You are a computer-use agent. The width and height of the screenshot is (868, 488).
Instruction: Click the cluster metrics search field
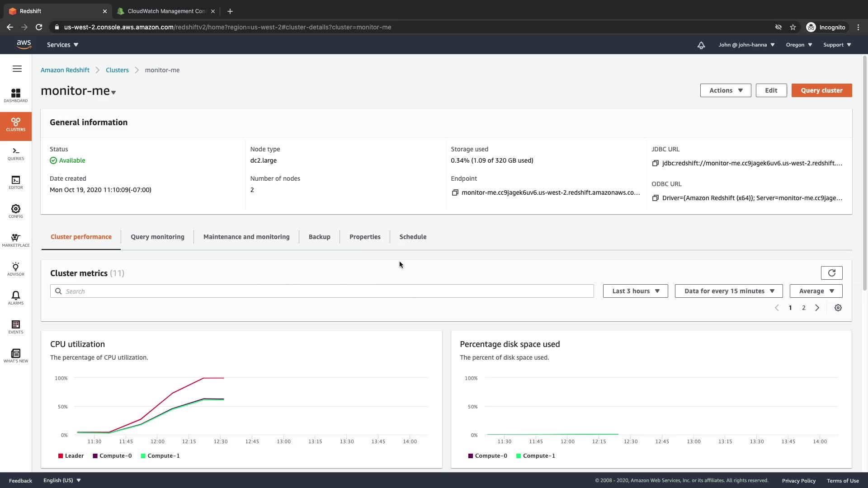coord(321,291)
